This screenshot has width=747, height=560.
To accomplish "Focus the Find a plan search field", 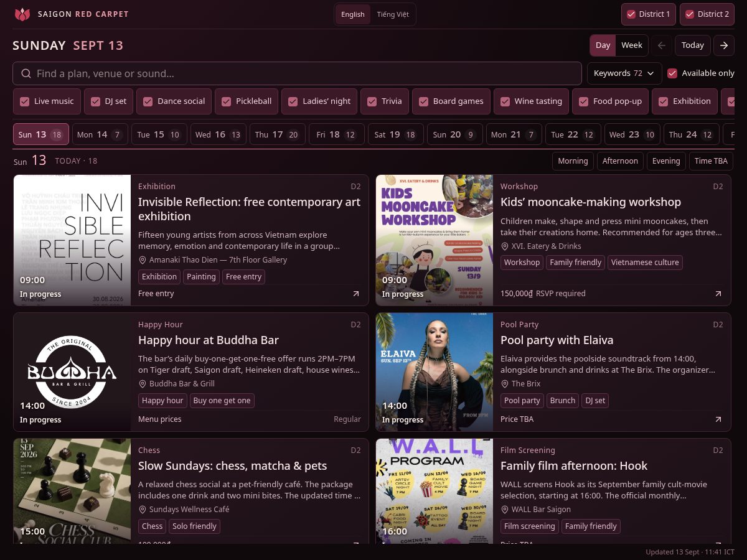I will click(x=296, y=73).
